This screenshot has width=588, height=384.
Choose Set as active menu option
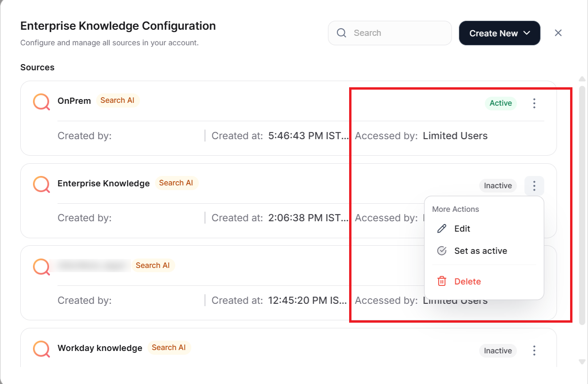[481, 251]
